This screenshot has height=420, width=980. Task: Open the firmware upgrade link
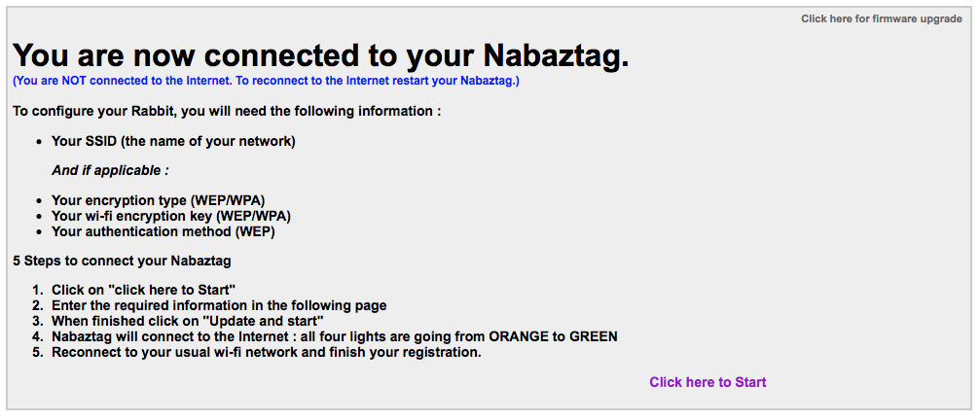pyautogui.click(x=882, y=18)
